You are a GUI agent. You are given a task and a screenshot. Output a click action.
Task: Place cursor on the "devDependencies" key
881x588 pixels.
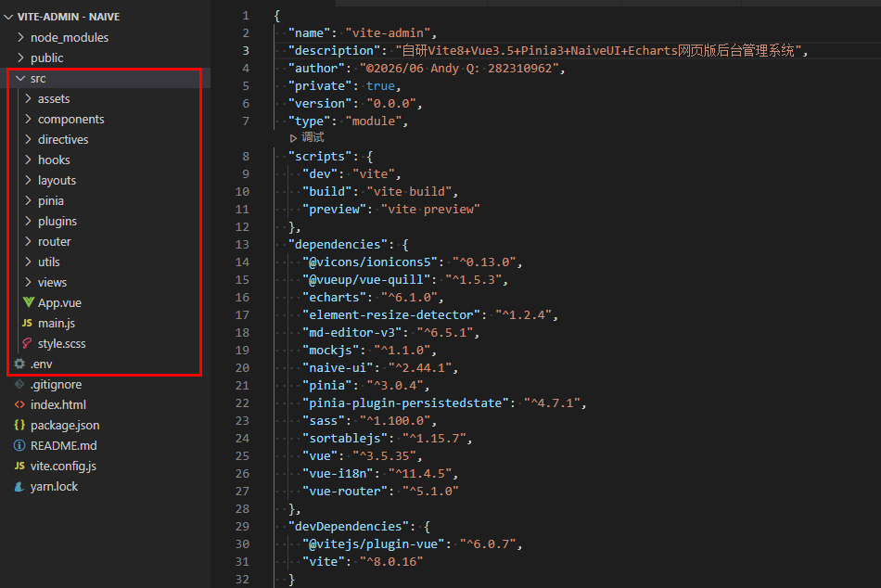click(349, 526)
